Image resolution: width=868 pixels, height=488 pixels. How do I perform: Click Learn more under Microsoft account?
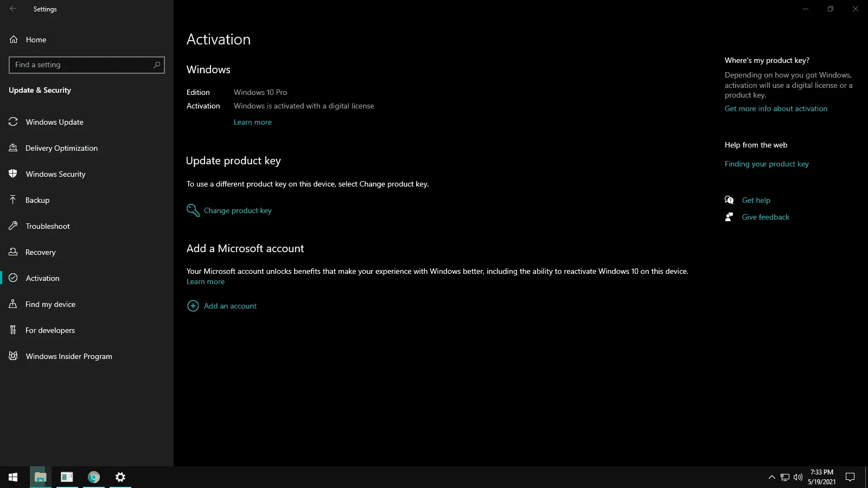[206, 282]
